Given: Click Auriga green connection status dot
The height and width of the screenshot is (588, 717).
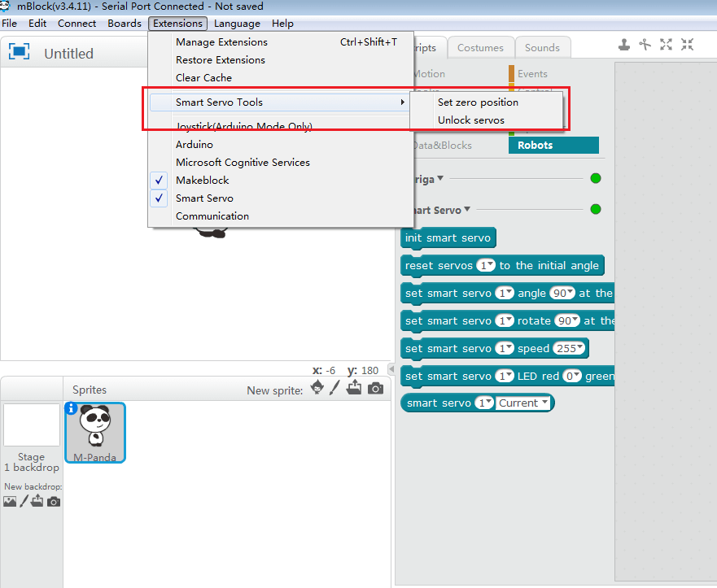Looking at the screenshot, I should click(596, 178).
